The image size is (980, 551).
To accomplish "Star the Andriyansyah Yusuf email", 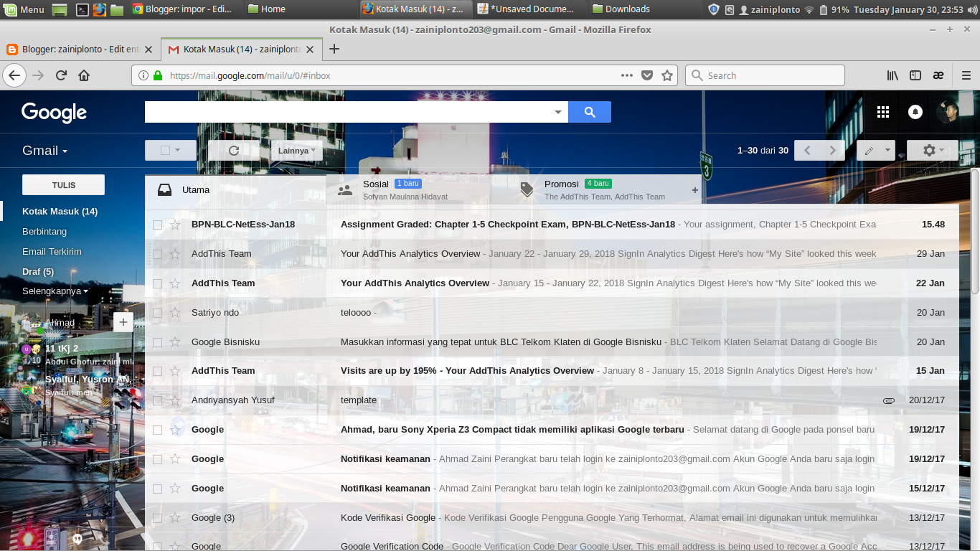I will tap(175, 400).
